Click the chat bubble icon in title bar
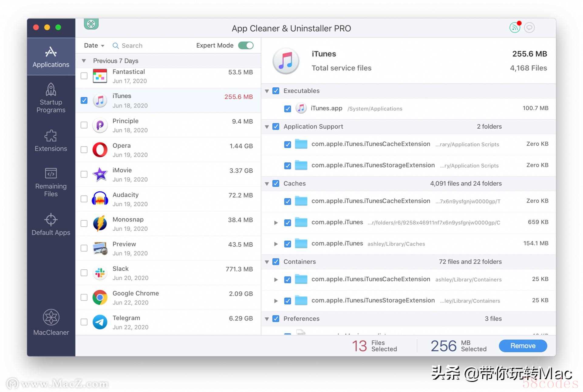Viewport: 583px width, 392px height. click(x=529, y=28)
